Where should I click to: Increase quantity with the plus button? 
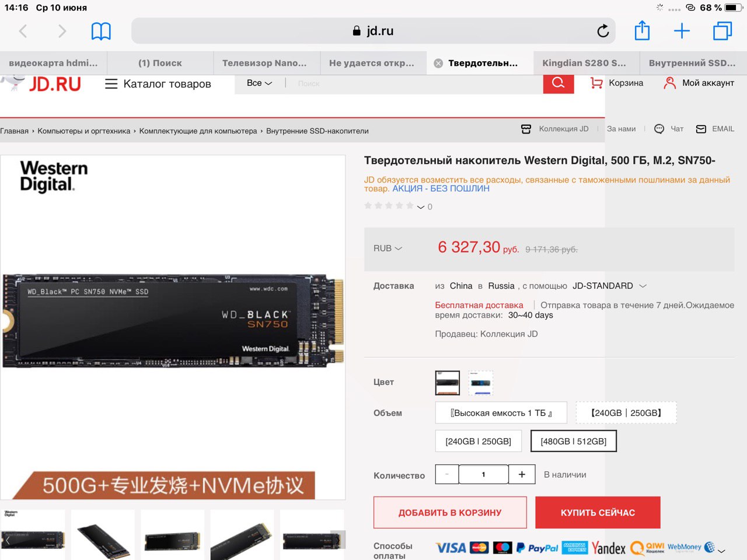point(522,474)
